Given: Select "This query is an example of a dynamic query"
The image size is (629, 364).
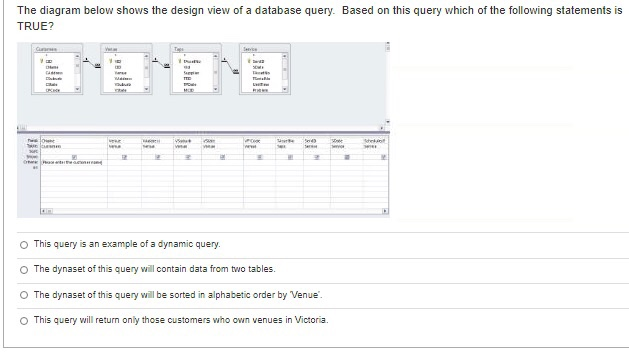Looking at the screenshot, I should [24, 244].
